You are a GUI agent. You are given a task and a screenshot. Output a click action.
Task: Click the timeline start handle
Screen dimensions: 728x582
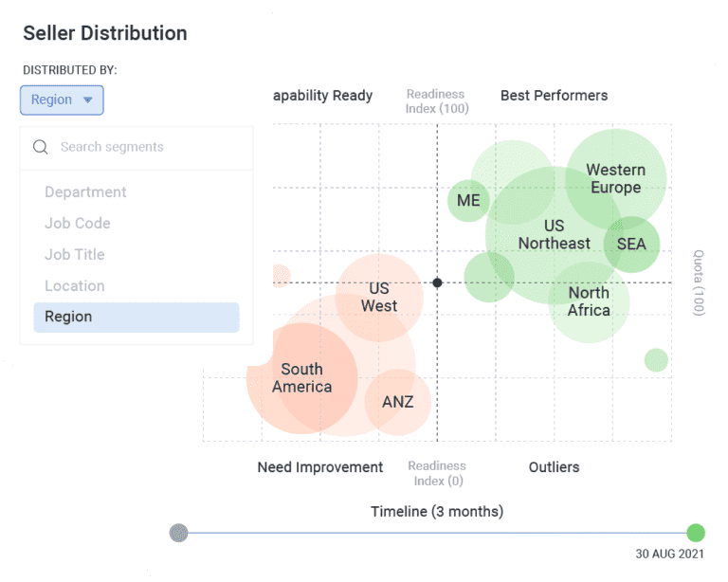point(178,533)
